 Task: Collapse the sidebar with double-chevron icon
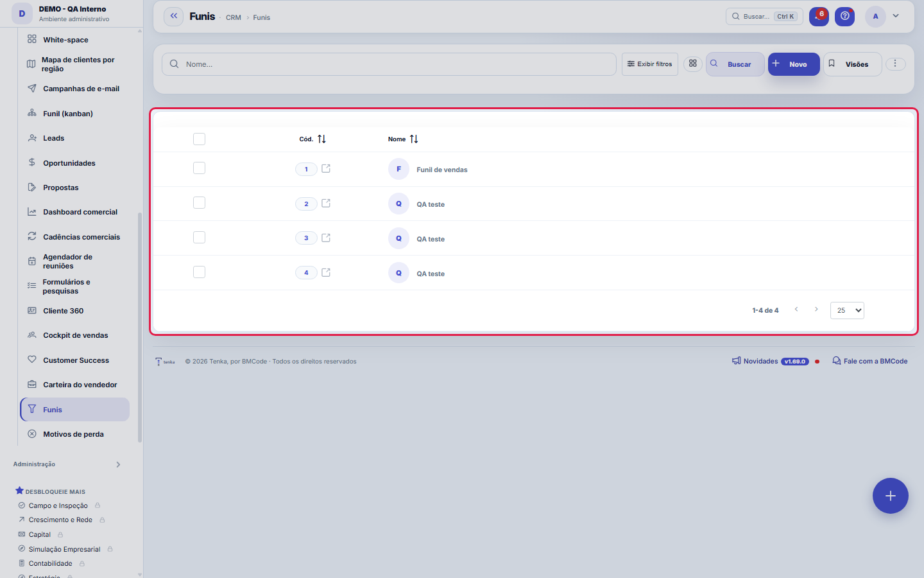click(x=173, y=16)
